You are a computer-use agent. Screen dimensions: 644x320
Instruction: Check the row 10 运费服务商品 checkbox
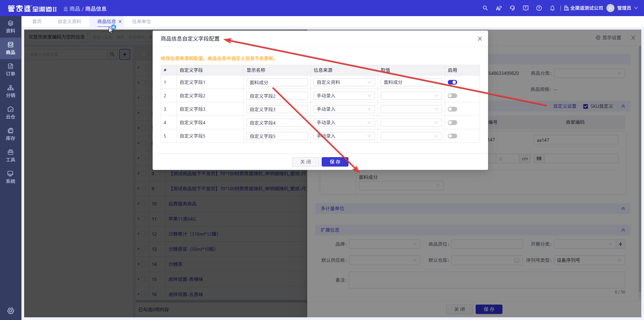pos(144,203)
